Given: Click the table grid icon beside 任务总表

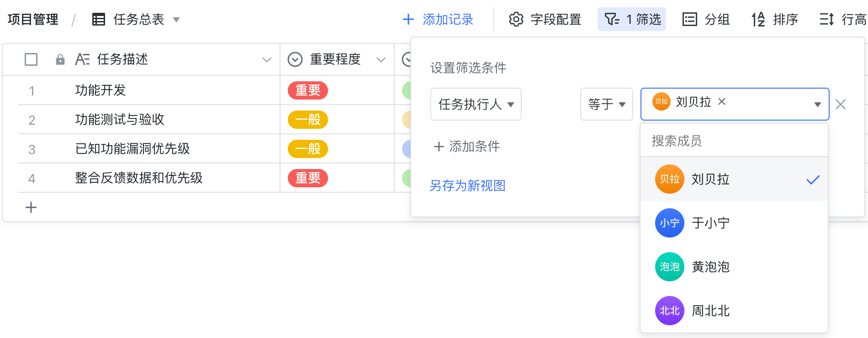Looking at the screenshot, I should tap(99, 19).
